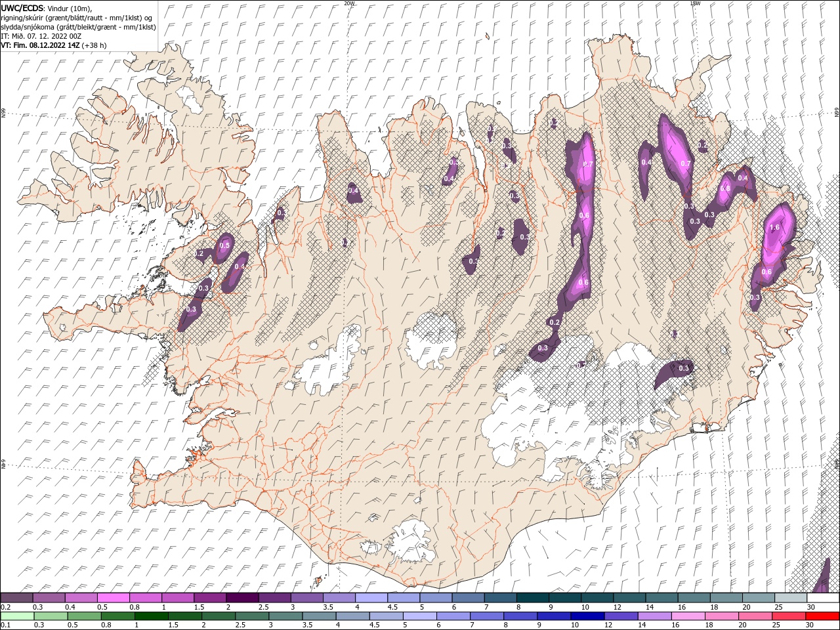Click the UWC/ECDS title text
The height and width of the screenshot is (630, 840).
pos(22,7)
